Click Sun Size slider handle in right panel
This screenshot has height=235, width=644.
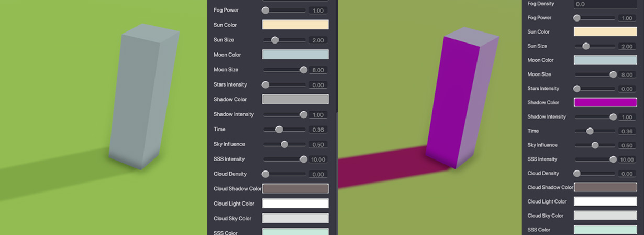[x=586, y=46]
